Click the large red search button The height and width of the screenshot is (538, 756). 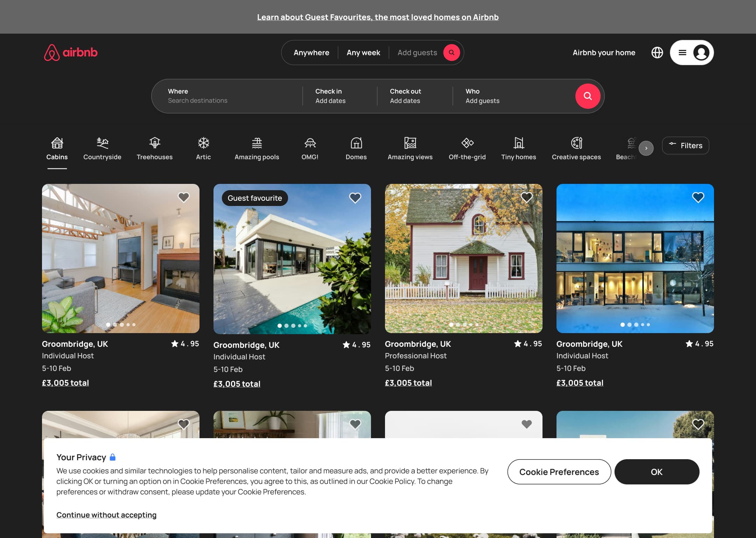(x=588, y=96)
